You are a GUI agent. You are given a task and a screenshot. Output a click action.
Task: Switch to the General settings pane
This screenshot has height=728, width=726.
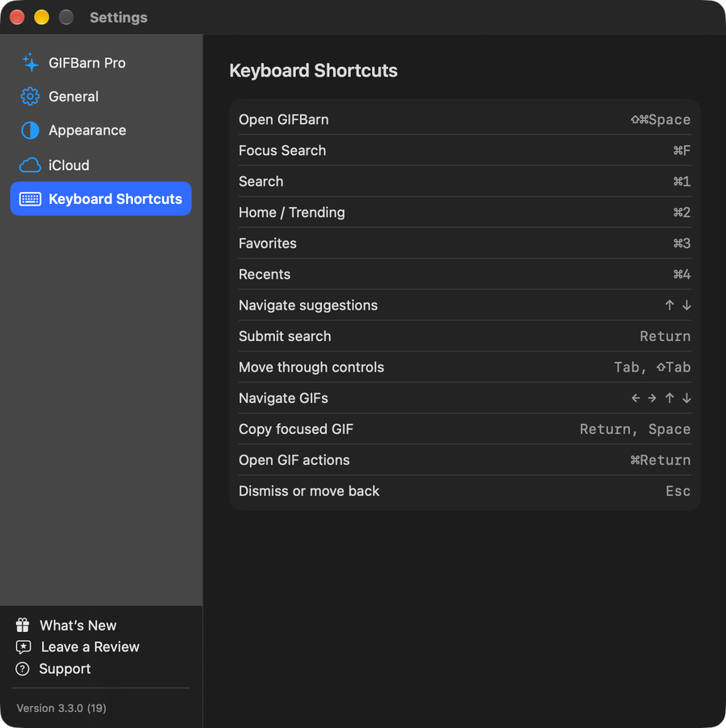pyautogui.click(x=101, y=97)
